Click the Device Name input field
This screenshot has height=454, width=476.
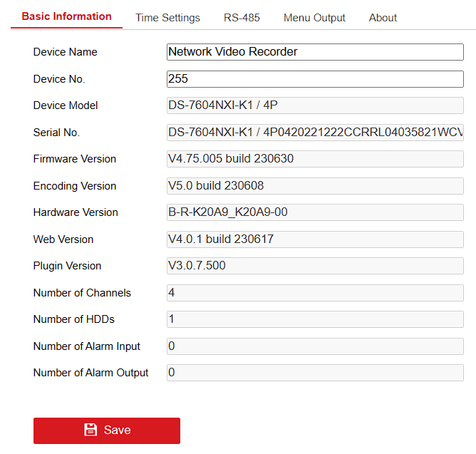pyautogui.click(x=315, y=52)
